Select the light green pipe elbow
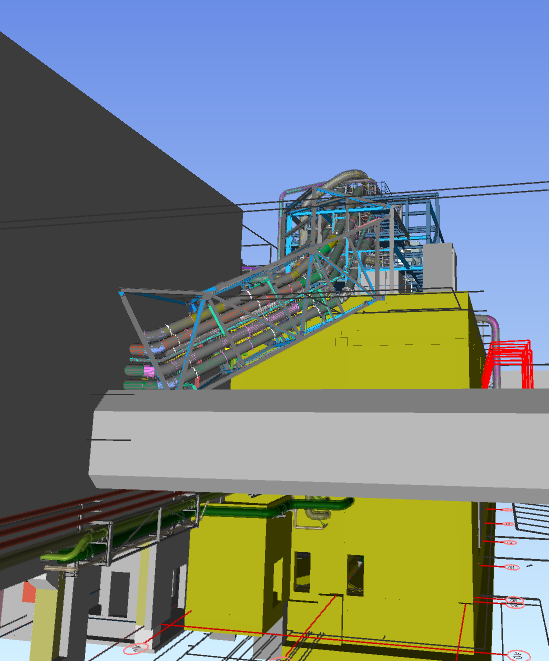The image size is (549, 661). [x=67, y=552]
